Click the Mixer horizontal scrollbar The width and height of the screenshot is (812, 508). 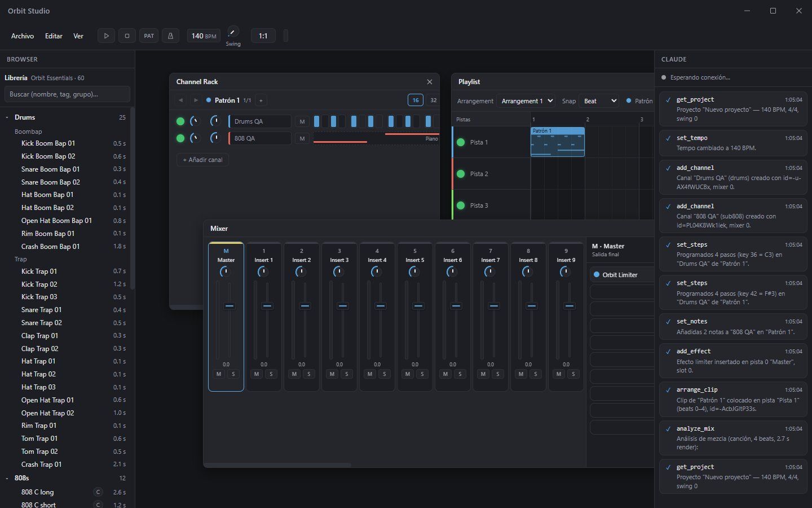(277, 465)
